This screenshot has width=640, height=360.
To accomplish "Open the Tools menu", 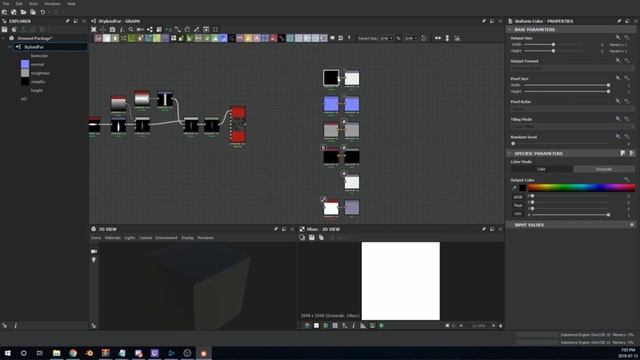I will (x=33, y=4).
